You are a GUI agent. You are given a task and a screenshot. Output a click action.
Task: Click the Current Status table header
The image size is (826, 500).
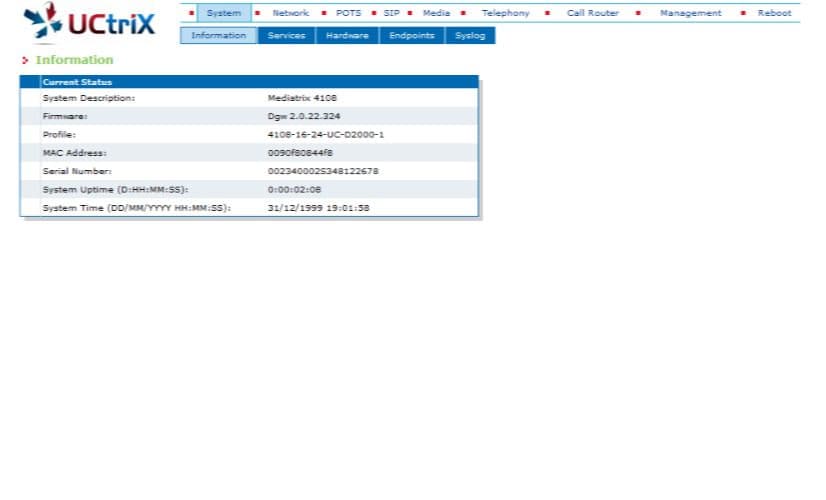point(249,82)
